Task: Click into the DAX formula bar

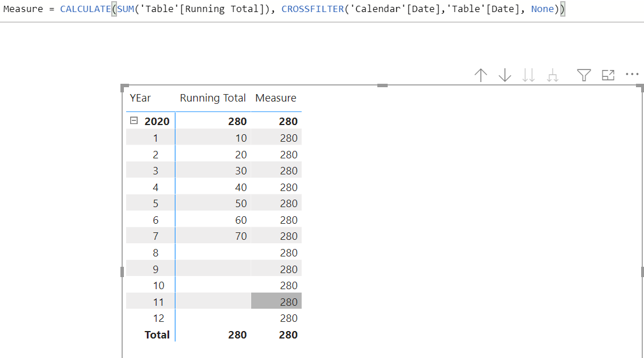Action: (x=322, y=9)
